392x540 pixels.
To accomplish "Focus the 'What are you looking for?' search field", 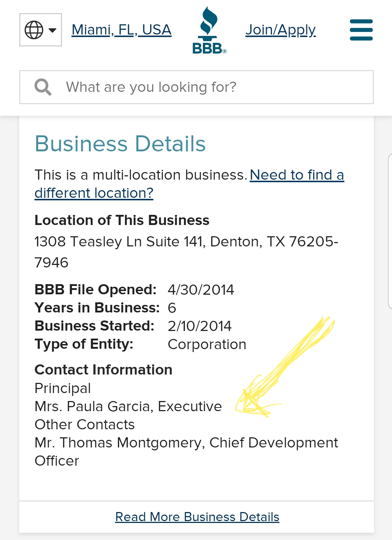I will (x=196, y=87).
